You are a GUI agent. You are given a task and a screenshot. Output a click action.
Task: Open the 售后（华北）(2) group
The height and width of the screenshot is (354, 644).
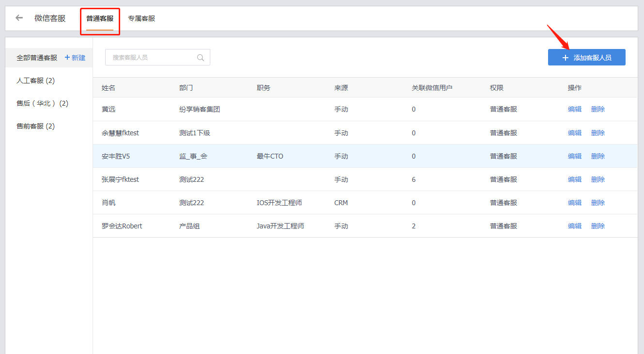(x=42, y=103)
